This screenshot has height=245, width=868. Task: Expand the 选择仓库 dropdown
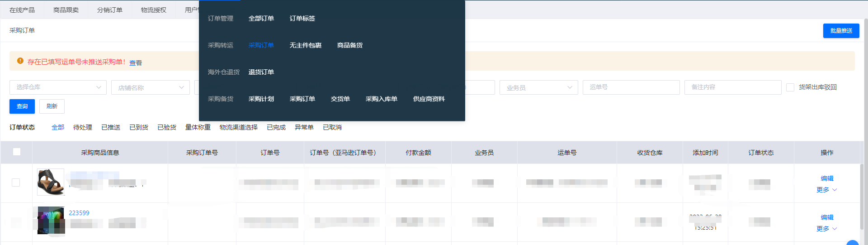pos(58,87)
